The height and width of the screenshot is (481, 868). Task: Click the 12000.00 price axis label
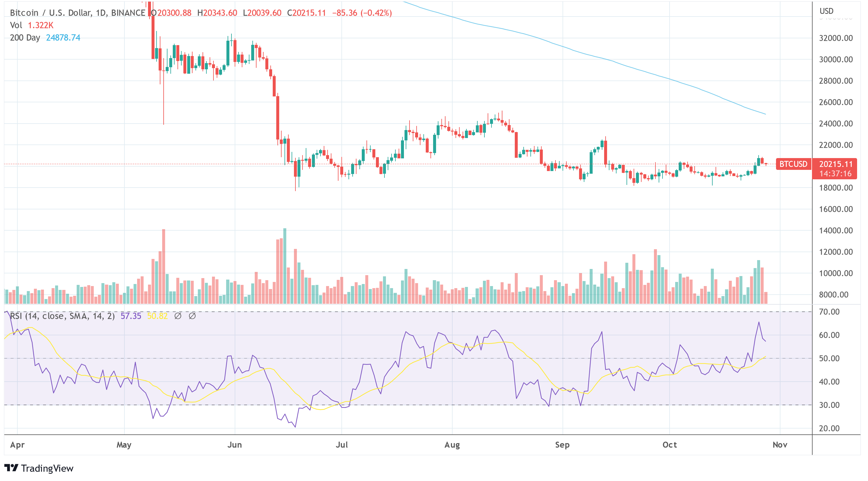click(x=836, y=252)
